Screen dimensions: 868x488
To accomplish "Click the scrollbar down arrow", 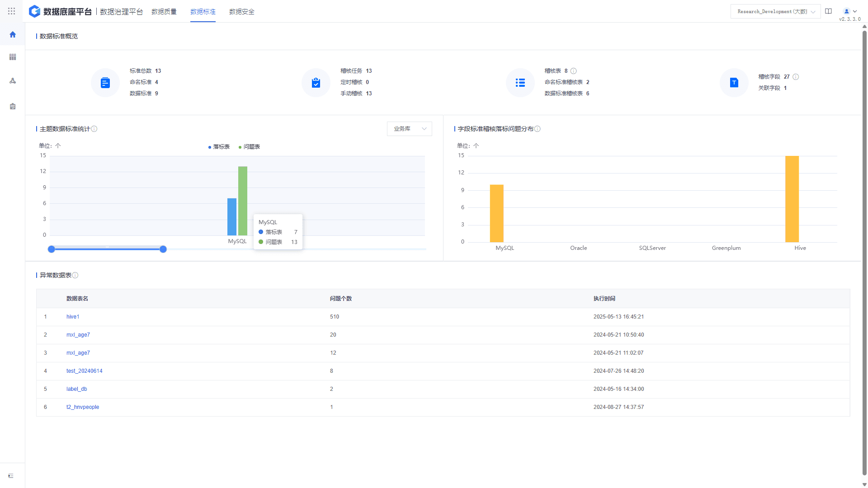I will pos(864,484).
